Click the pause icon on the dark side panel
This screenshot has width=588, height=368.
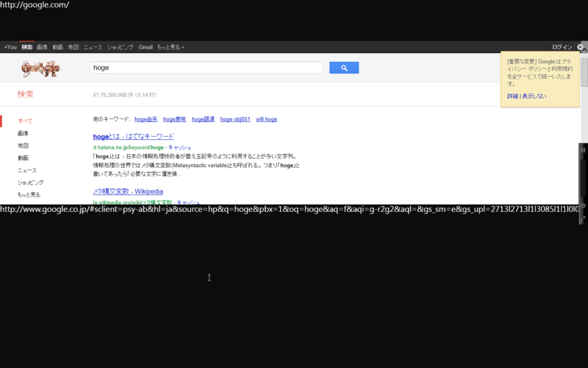583,150
